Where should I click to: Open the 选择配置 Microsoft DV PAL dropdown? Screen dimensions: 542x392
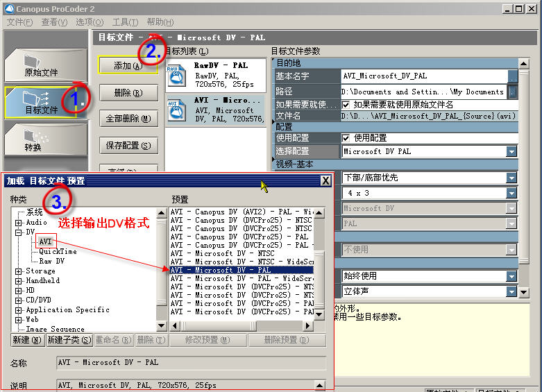(511, 151)
